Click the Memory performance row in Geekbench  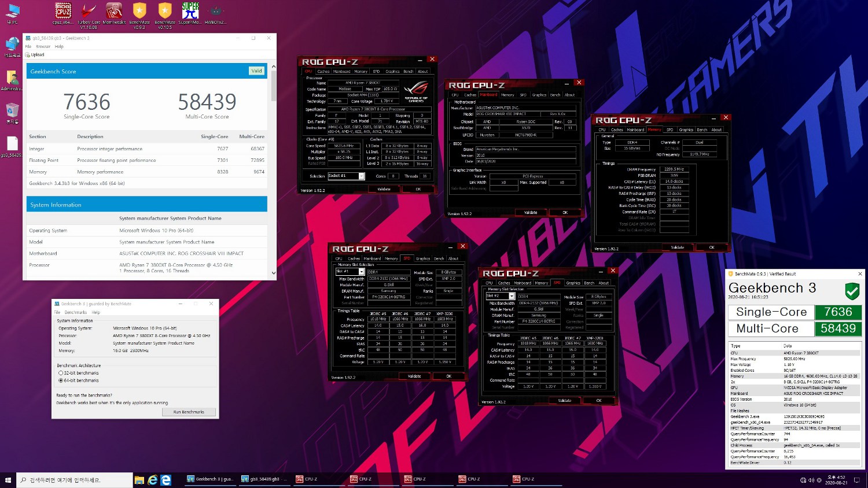[147, 172]
